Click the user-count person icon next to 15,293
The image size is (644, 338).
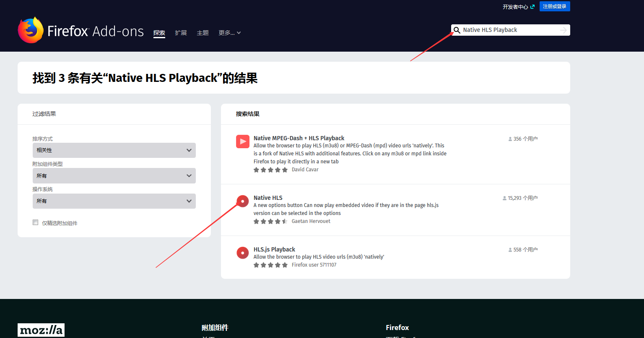coord(504,197)
